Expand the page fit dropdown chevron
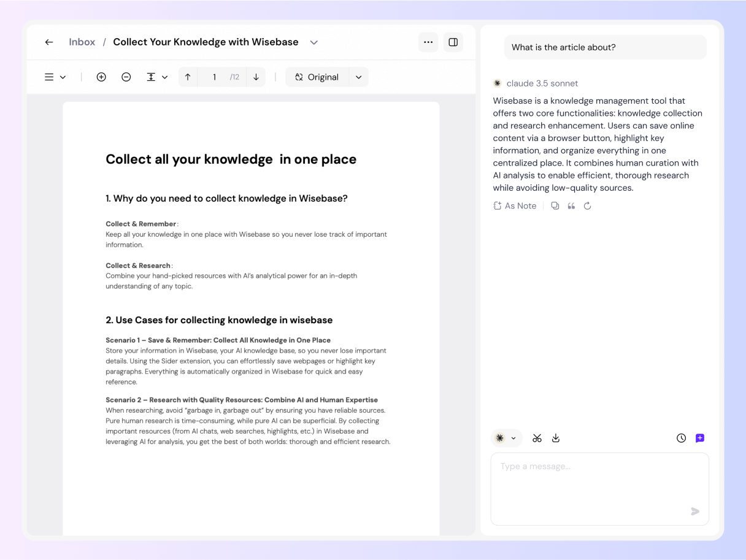Viewport: 746px width, 560px height. (164, 77)
